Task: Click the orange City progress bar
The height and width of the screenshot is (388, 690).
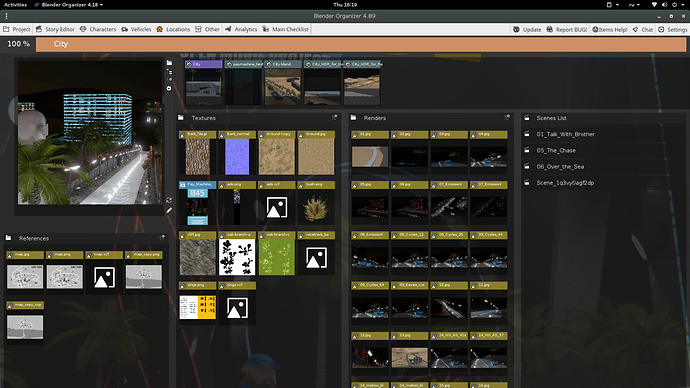Action: click(x=361, y=44)
